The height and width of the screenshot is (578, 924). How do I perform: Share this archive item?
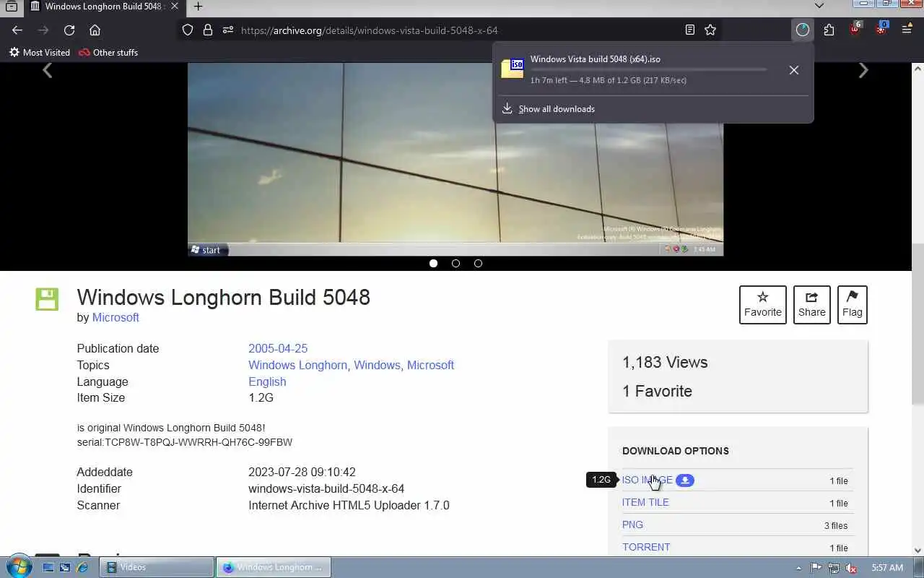pos(812,305)
